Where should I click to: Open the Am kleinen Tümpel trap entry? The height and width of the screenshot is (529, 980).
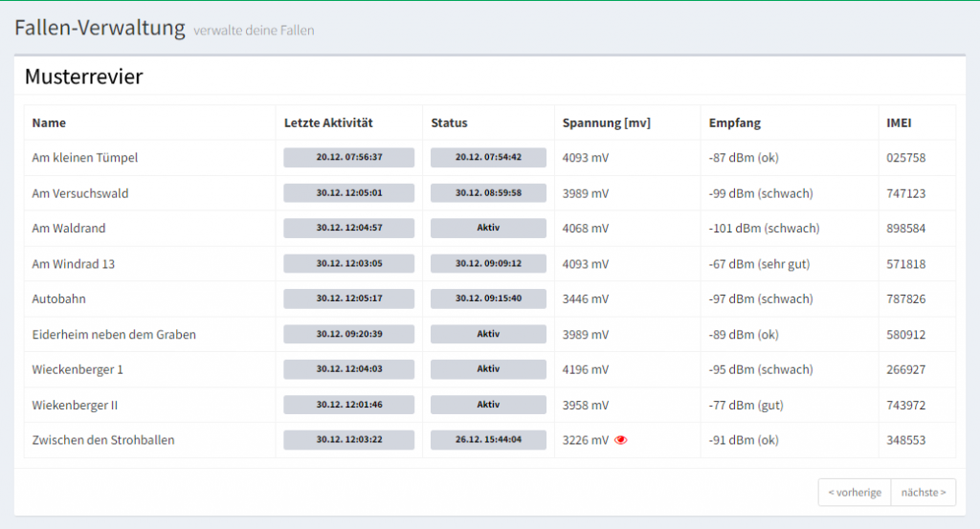tap(85, 158)
